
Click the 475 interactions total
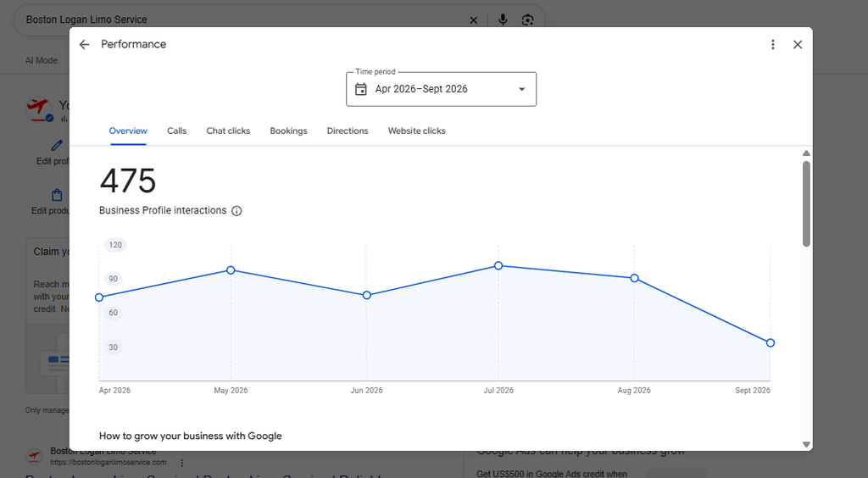point(128,181)
